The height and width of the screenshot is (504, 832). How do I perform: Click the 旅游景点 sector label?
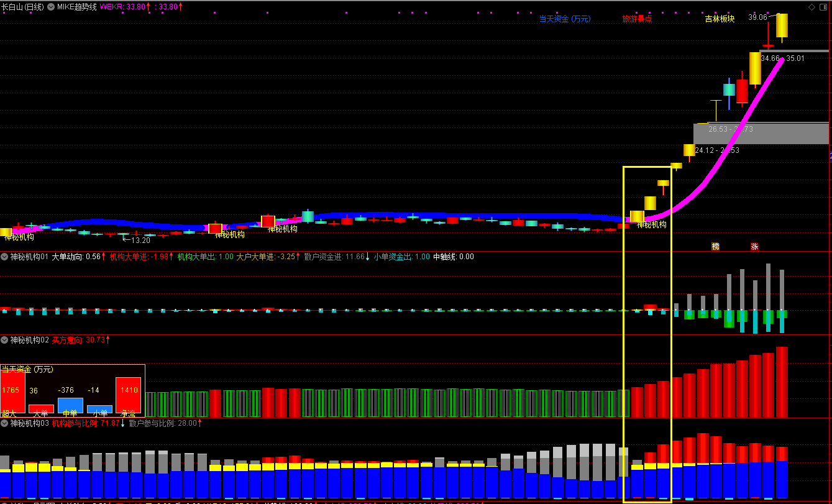[637, 19]
